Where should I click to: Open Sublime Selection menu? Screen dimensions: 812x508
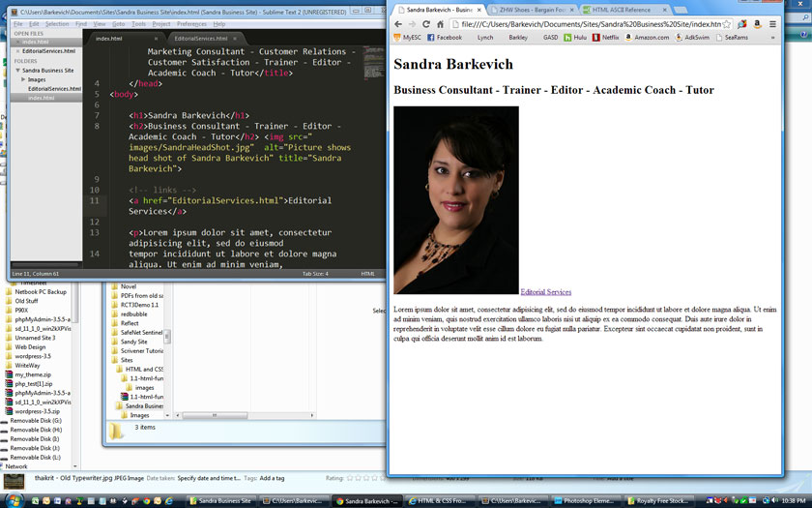(x=57, y=24)
